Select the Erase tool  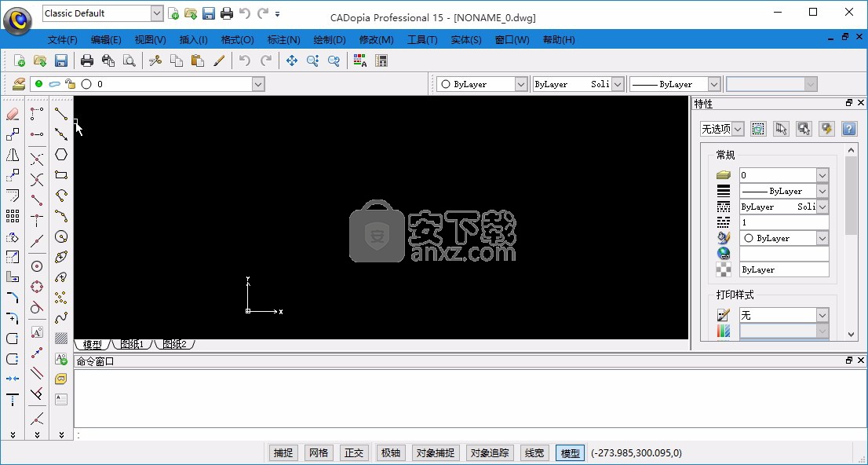(13, 114)
